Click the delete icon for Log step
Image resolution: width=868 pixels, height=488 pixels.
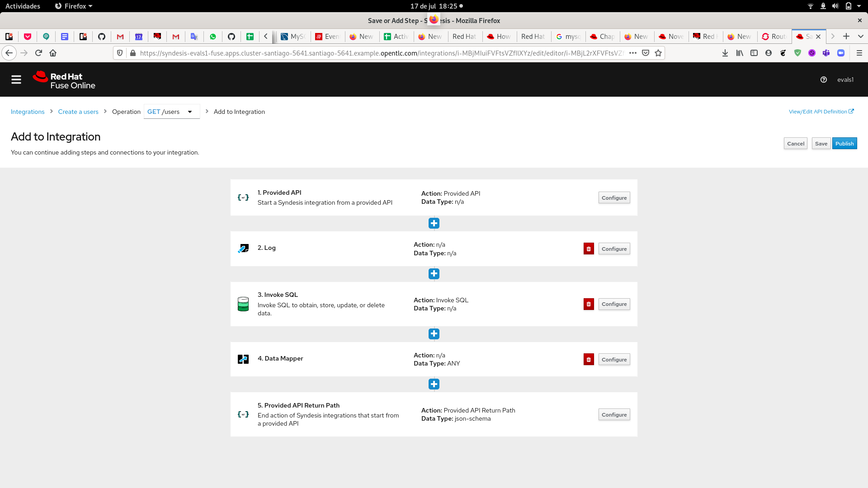point(589,249)
